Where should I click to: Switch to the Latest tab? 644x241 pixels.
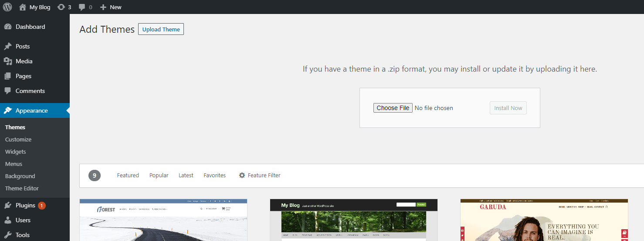coord(186,175)
